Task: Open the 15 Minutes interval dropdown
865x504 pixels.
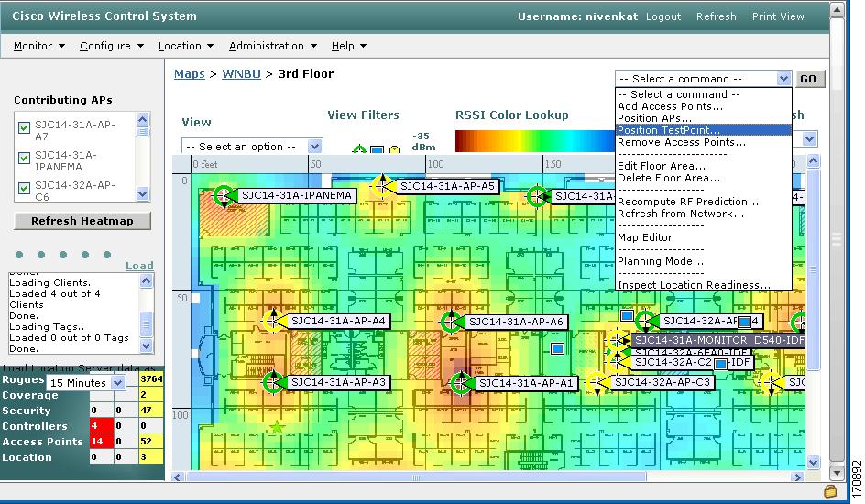Action: coord(85,383)
